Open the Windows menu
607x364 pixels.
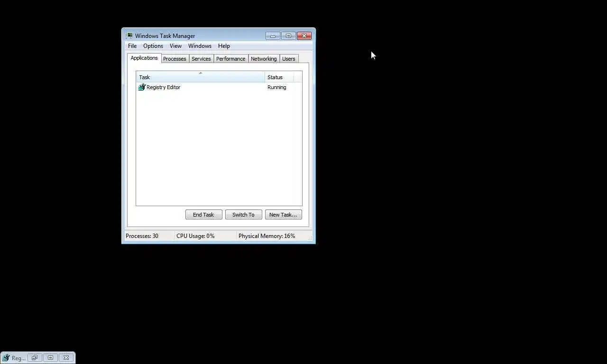point(200,46)
